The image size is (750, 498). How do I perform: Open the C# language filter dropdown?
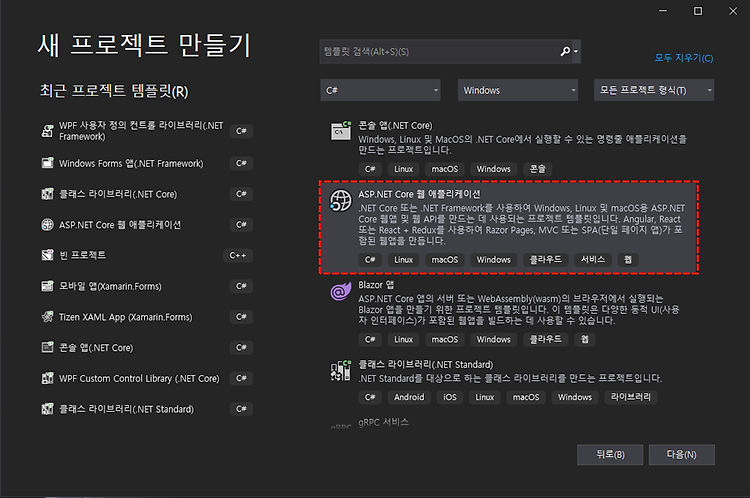tap(380, 90)
